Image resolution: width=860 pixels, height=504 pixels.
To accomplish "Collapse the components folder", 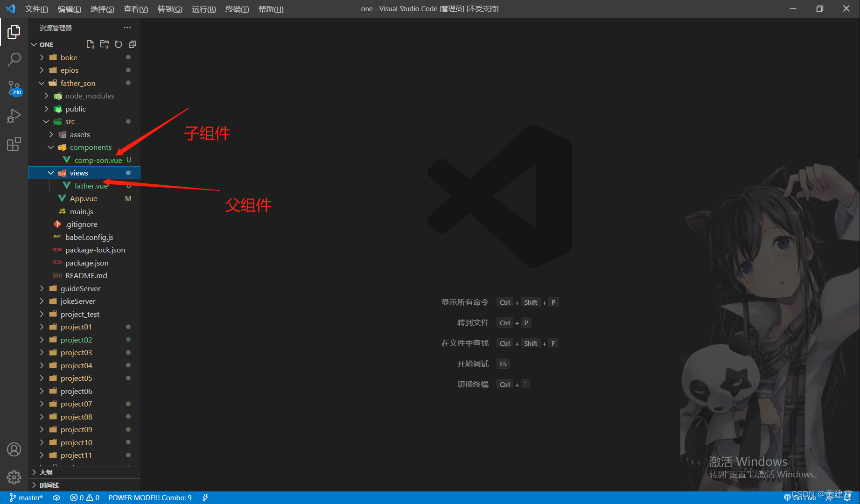I will point(51,147).
